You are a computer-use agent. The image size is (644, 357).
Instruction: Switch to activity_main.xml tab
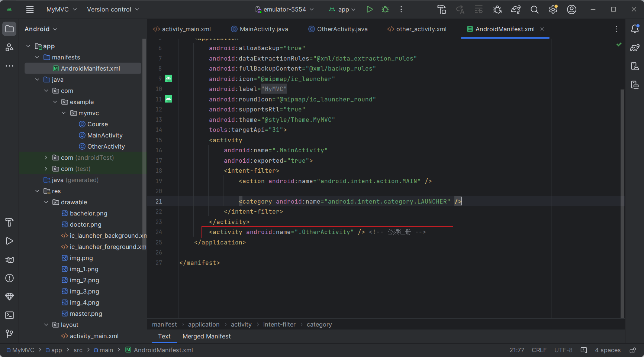pos(182,29)
